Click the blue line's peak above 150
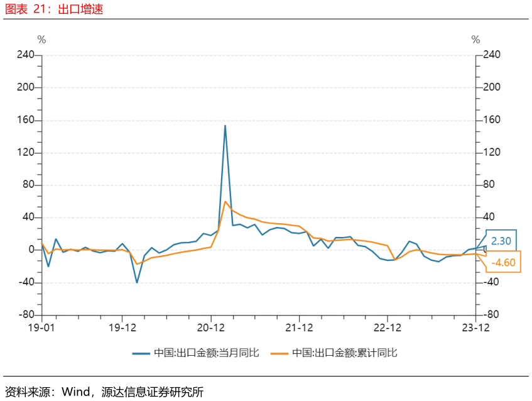Image resolution: width=532 pixels, height=401 pixels. pyautogui.click(x=225, y=126)
